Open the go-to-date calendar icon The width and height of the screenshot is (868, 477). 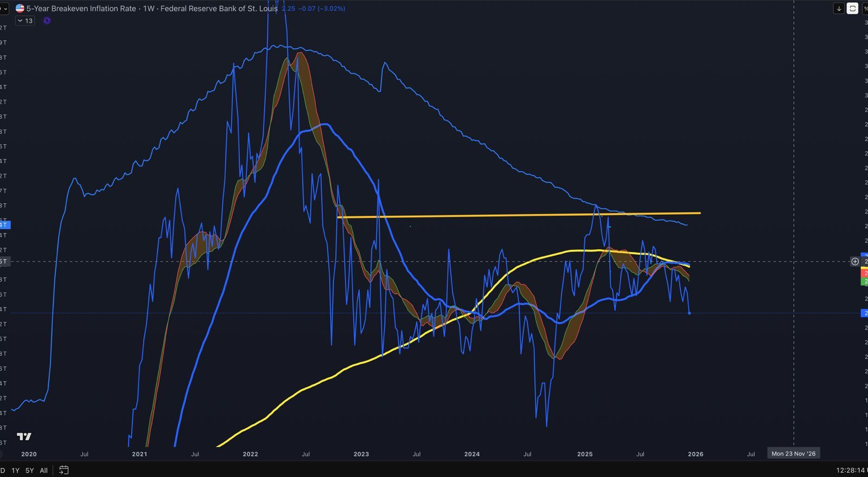click(x=63, y=470)
